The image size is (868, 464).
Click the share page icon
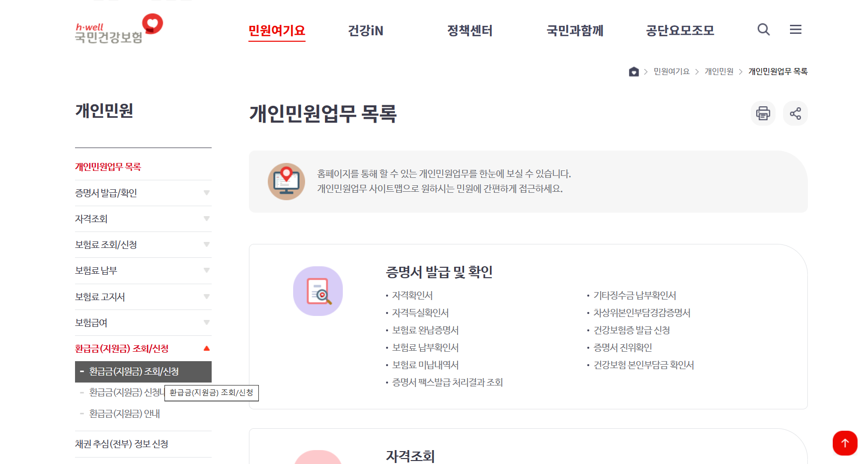(x=795, y=113)
